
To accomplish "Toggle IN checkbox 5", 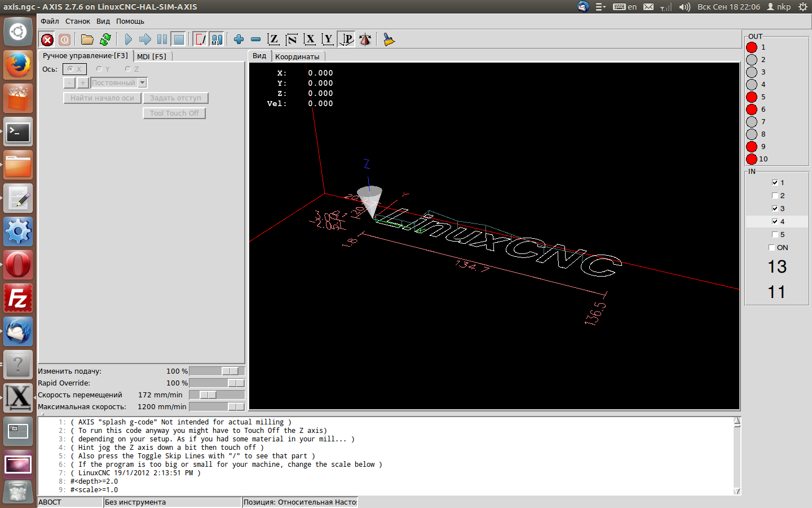I will tap(775, 234).
